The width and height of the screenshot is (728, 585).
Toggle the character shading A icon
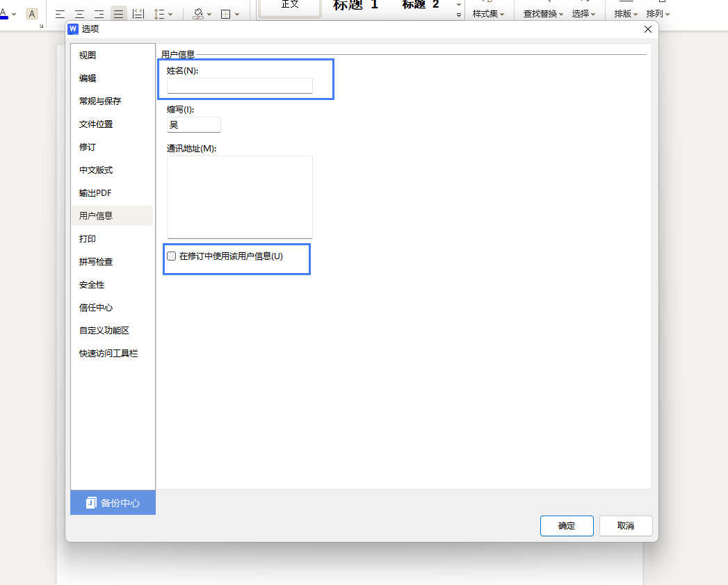pyautogui.click(x=31, y=14)
